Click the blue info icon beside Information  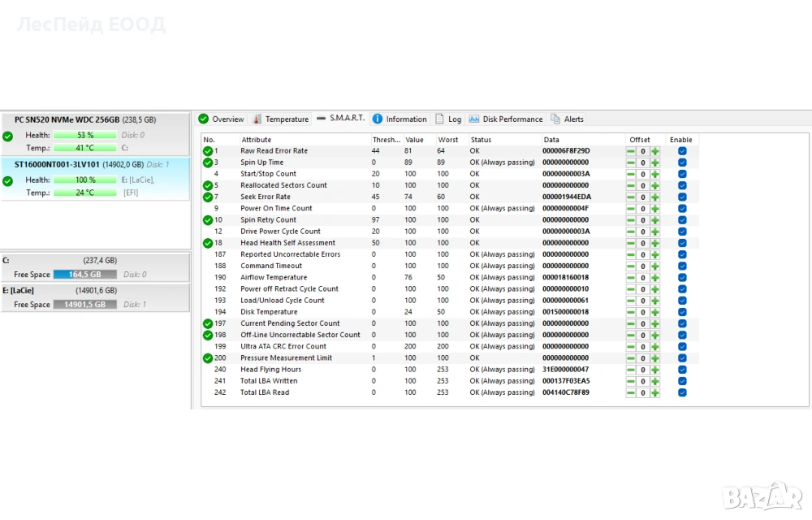coord(378,119)
